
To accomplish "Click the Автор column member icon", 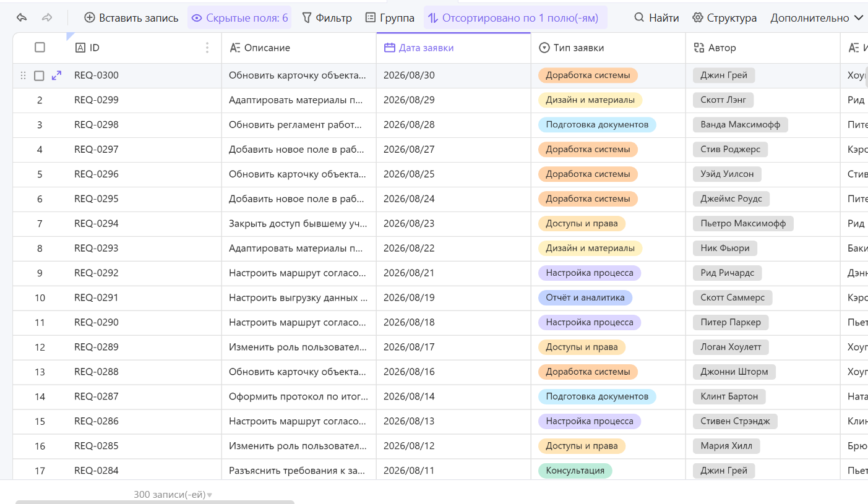I will point(699,48).
